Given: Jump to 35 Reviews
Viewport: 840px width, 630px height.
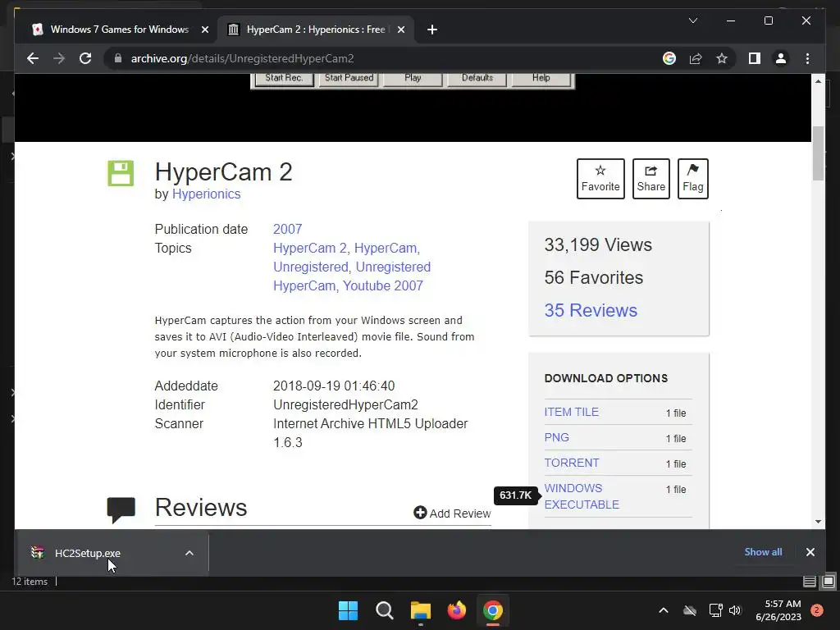Looking at the screenshot, I should 591,310.
